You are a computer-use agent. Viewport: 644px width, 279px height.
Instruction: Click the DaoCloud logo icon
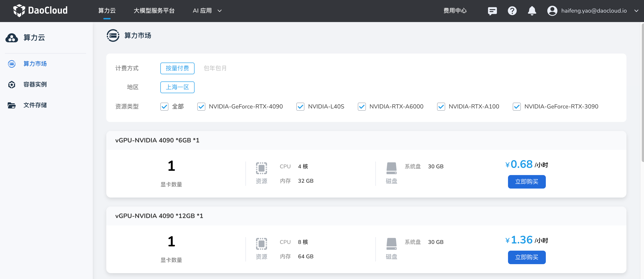(x=19, y=11)
